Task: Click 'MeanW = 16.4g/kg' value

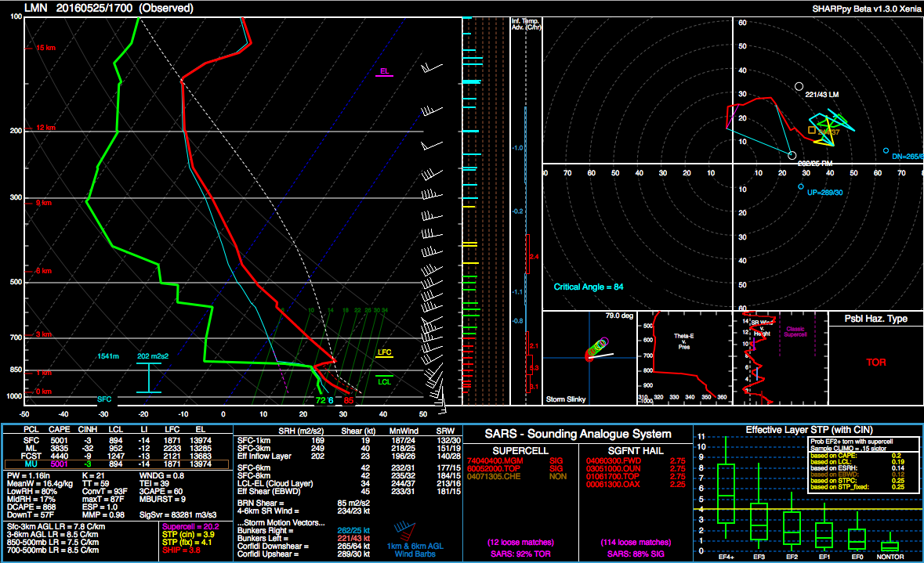Action: [x=39, y=483]
